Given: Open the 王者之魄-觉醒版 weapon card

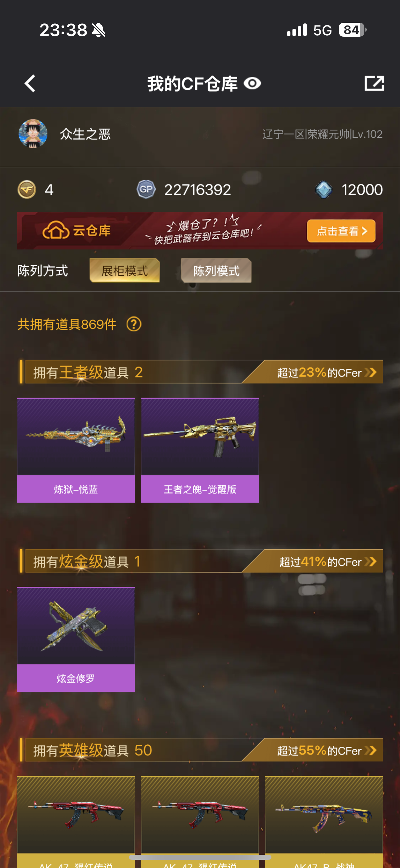Looking at the screenshot, I should 200,450.
